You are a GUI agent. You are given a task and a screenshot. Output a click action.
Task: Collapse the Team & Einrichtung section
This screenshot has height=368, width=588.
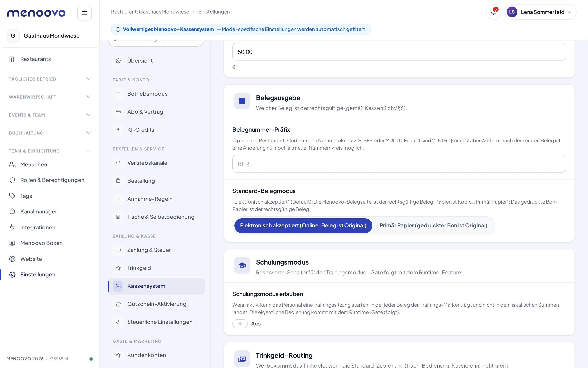click(50, 151)
